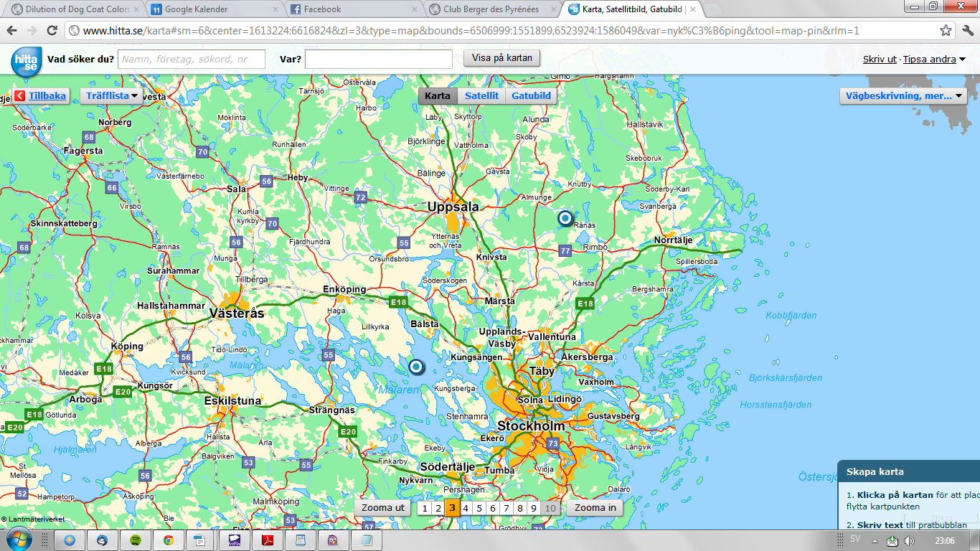This screenshot has height=551, width=980.
Task: Click road 72 sign west of Uppsala
Action: pos(360,197)
